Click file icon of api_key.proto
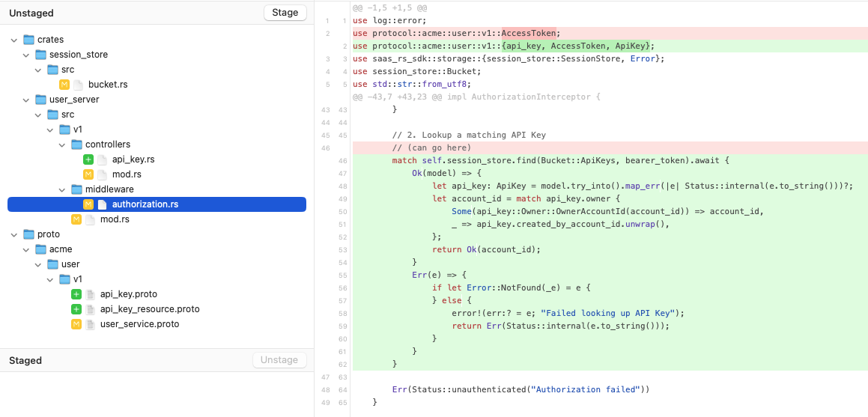Screen dimensions: 868x417 point(90,294)
